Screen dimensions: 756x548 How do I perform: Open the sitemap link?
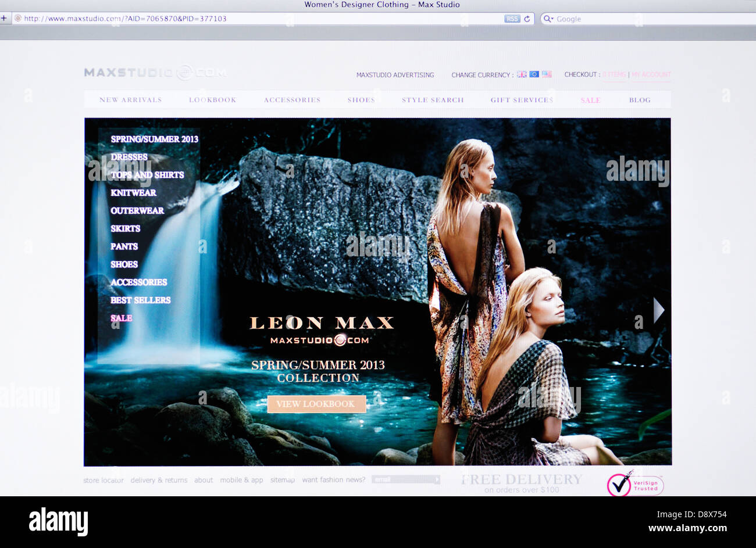pyautogui.click(x=283, y=481)
